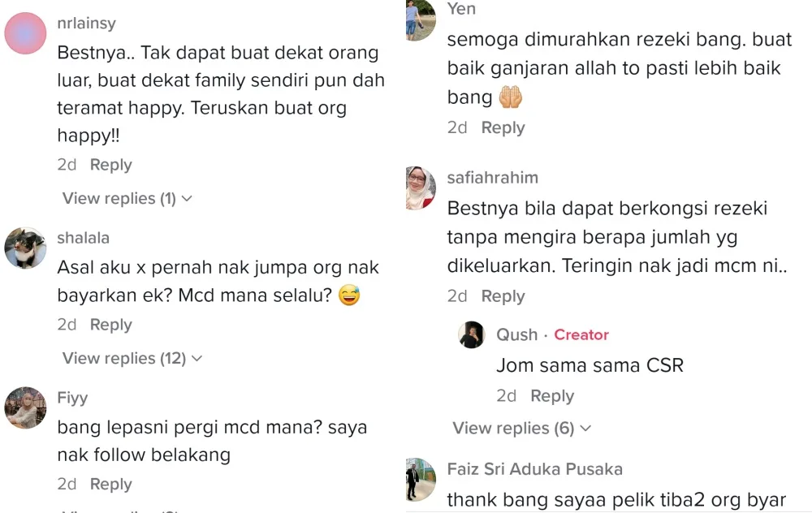
Task: Open Yen's profile avatar
Action: [421, 19]
